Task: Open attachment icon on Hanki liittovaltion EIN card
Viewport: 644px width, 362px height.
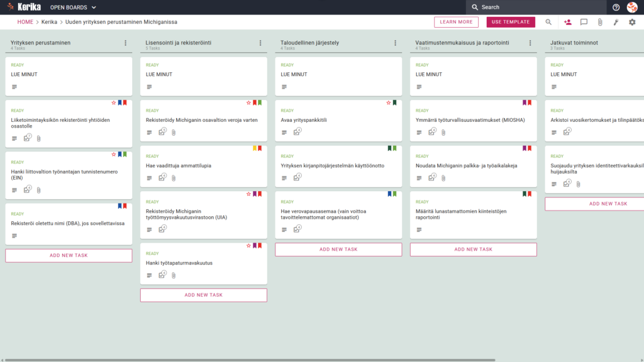Action: (x=38, y=190)
